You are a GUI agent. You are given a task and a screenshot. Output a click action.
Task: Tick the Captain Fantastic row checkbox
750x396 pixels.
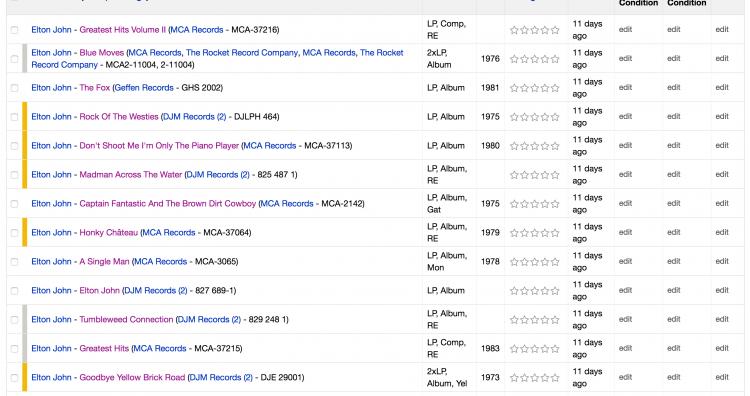click(14, 204)
